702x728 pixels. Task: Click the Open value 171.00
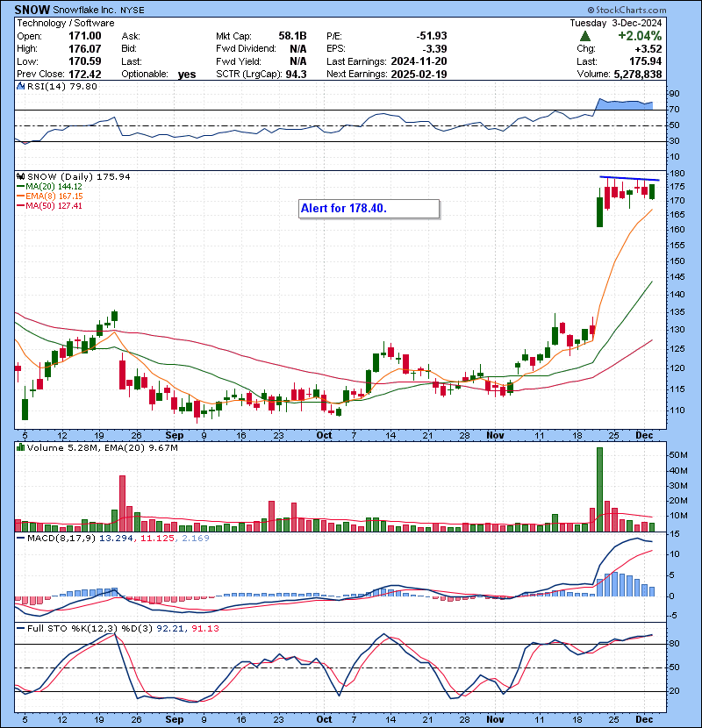coord(85,36)
